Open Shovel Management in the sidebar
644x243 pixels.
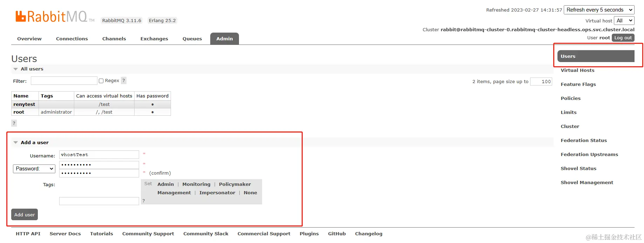click(587, 183)
